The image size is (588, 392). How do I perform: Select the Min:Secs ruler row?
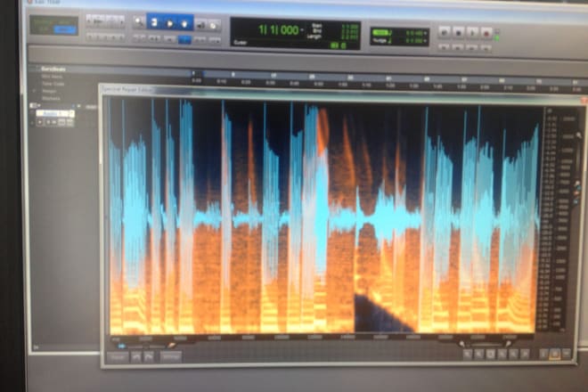(x=52, y=77)
